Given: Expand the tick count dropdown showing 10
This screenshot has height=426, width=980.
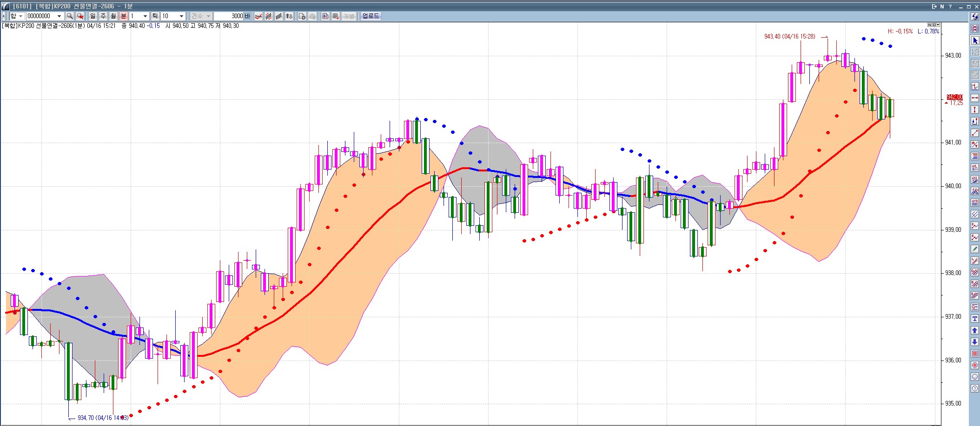Looking at the screenshot, I should (181, 16).
